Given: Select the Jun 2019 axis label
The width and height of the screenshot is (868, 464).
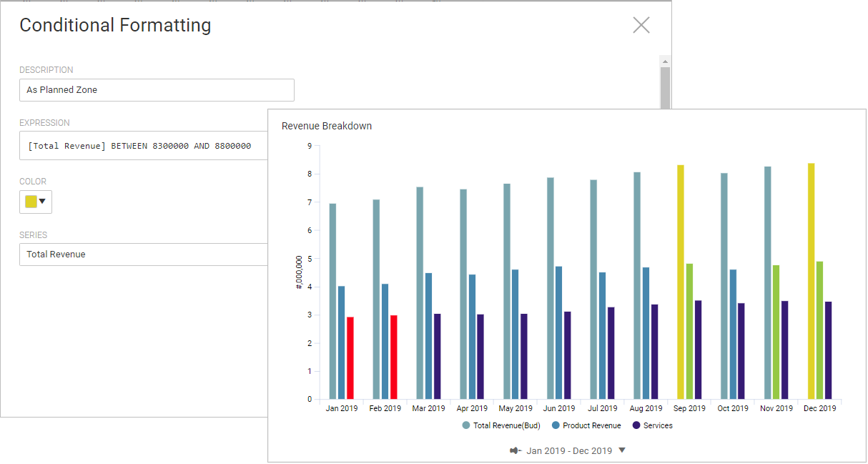Looking at the screenshot, I should click(x=558, y=409).
